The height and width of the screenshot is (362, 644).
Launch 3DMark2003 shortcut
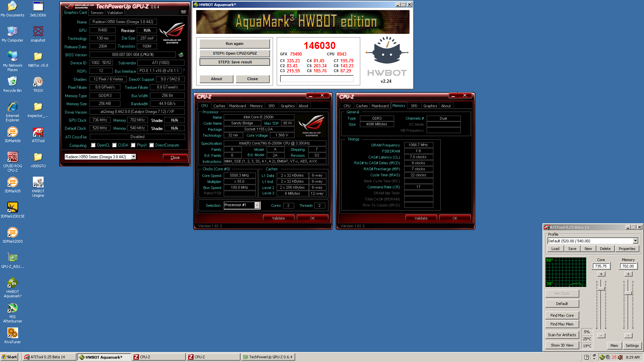[x=12, y=235]
